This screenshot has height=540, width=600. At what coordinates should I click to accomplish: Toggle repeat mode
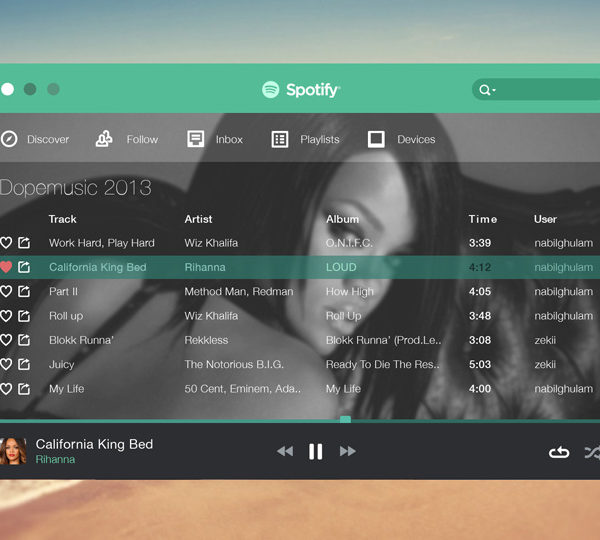559,452
